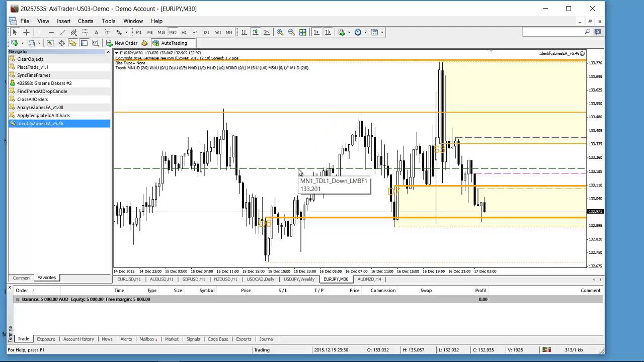The image size is (644, 362).
Task: Sort orders by Profit column header
Action: point(480,290)
